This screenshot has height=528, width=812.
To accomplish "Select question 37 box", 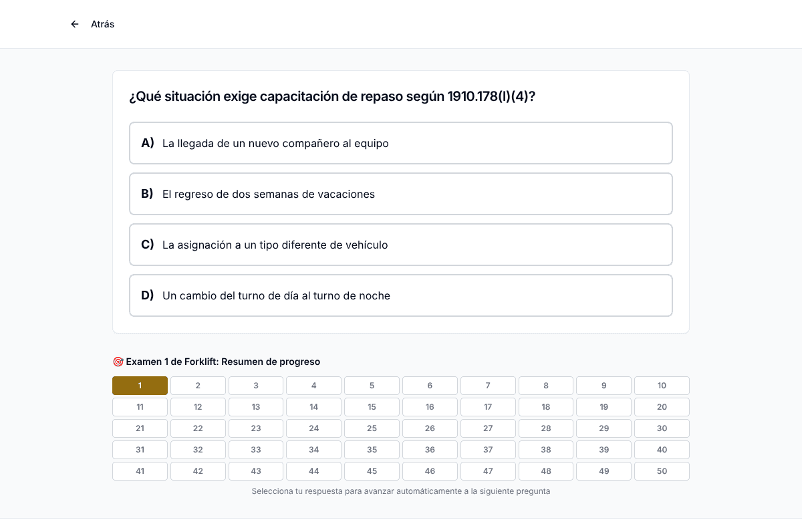I will 488,450.
